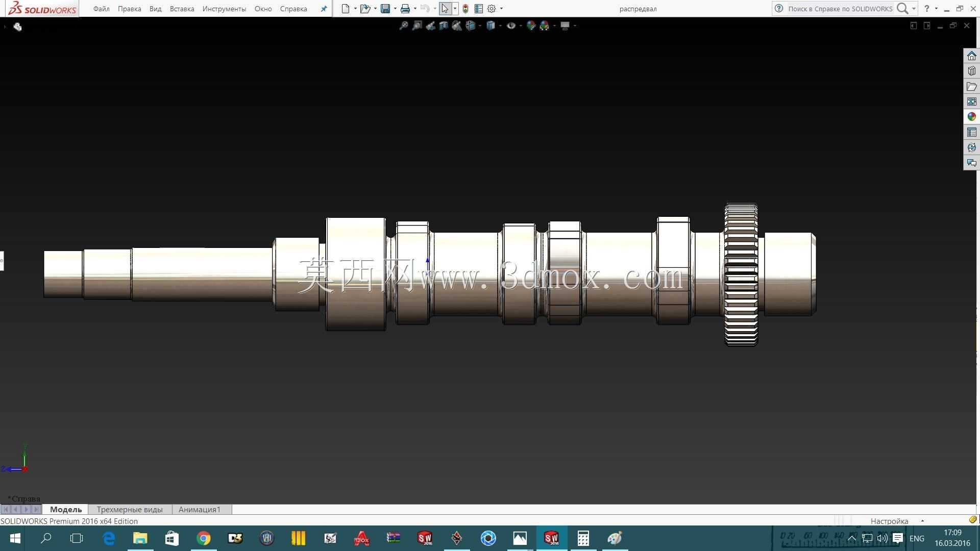Click the Previous View icon
This screenshot has width=980, height=551.
[x=430, y=26]
